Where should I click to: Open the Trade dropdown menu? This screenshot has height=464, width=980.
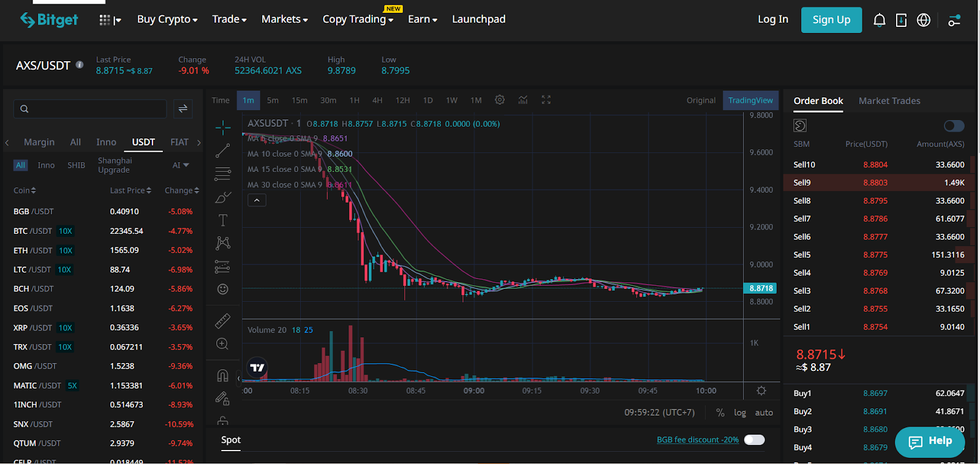229,20
